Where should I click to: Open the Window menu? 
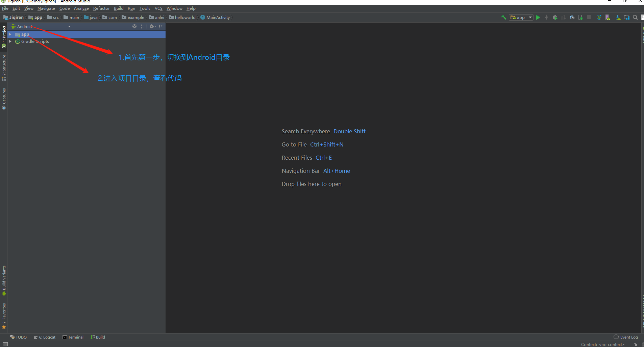click(174, 8)
